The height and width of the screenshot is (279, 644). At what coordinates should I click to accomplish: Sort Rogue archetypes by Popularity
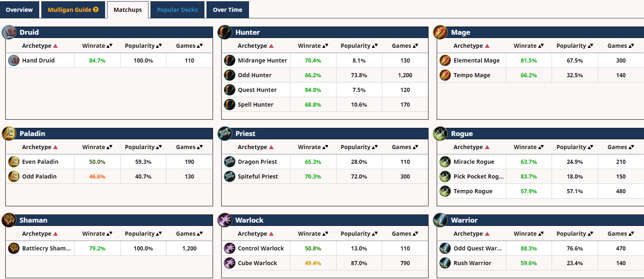tap(574, 147)
